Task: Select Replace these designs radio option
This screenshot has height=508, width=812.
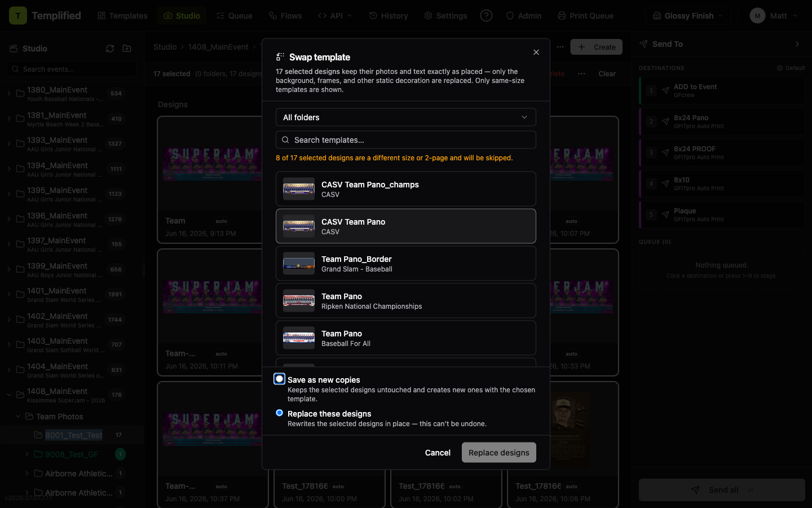Action: (x=280, y=413)
